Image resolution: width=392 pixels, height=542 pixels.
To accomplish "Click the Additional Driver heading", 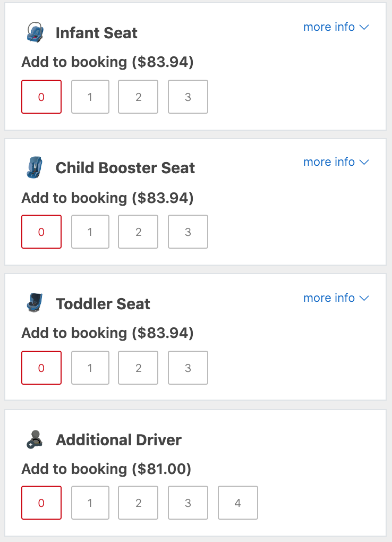I will pyautogui.click(x=118, y=440).
